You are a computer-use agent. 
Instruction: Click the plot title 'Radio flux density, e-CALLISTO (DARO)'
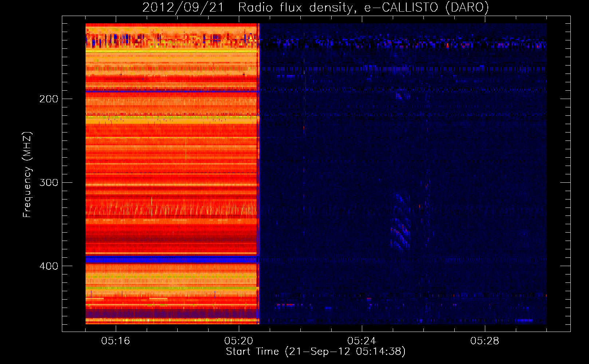click(x=363, y=7)
